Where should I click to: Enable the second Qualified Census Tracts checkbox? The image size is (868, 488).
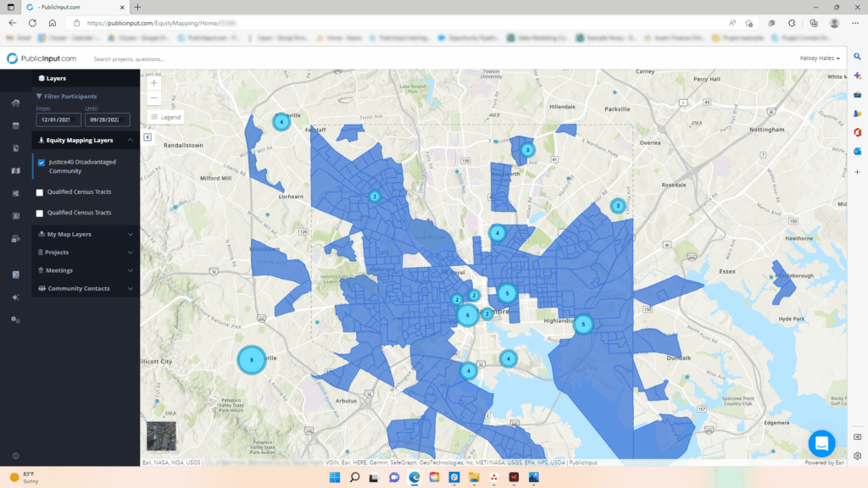pos(40,213)
